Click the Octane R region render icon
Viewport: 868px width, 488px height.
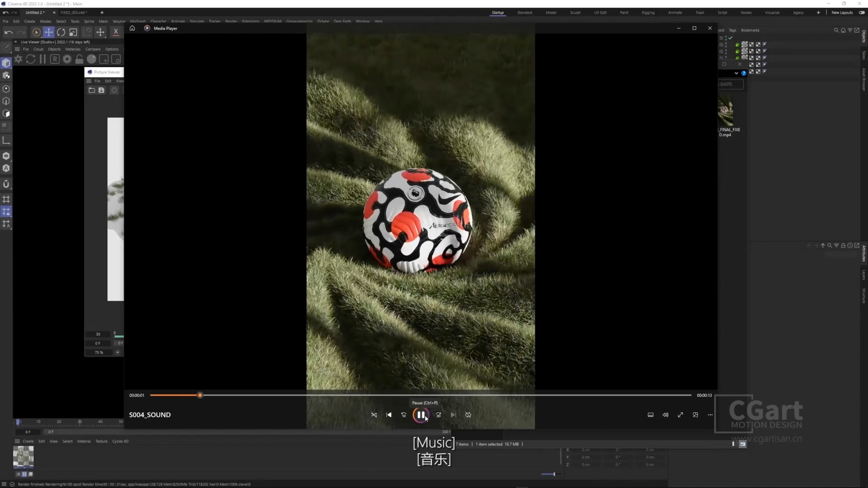(55, 59)
